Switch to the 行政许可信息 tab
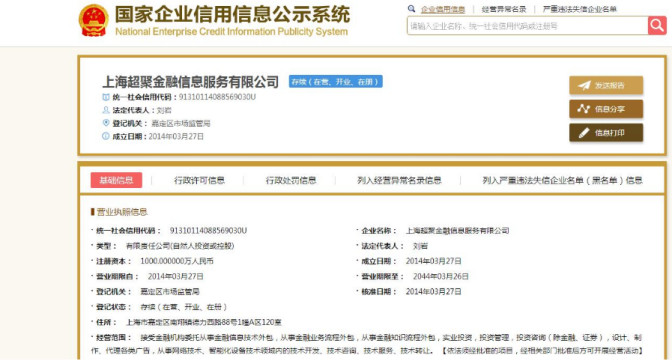 (x=199, y=180)
